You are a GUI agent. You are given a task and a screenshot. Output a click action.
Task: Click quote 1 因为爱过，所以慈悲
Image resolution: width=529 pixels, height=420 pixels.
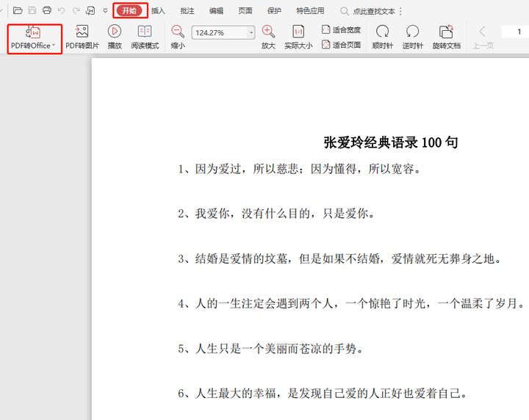tap(300, 169)
